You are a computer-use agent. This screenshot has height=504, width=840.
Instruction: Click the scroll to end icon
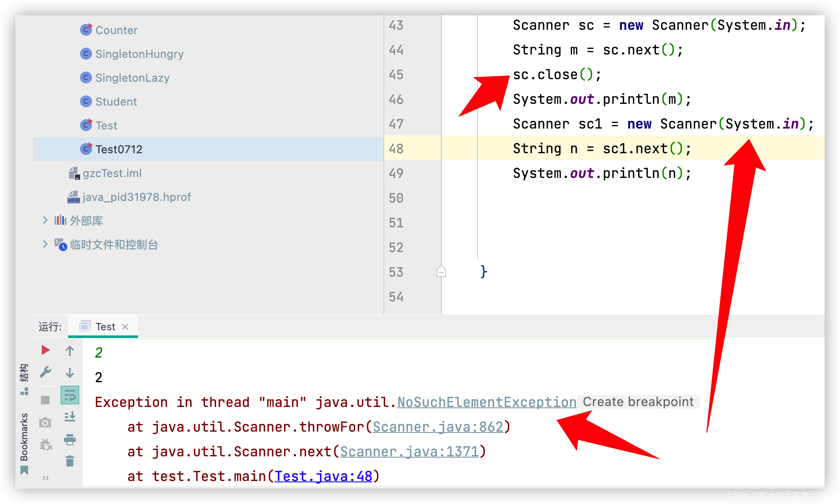[70, 417]
